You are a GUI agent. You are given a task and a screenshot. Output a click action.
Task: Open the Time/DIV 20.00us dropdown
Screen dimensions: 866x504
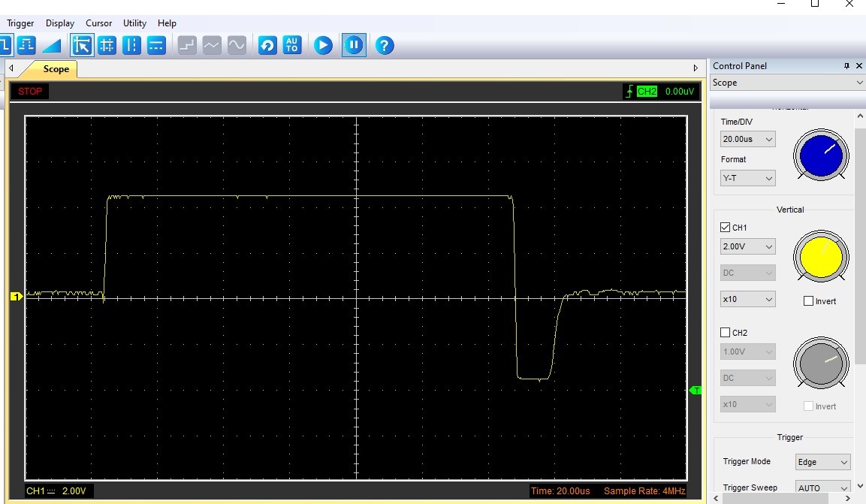tap(747, 139)
